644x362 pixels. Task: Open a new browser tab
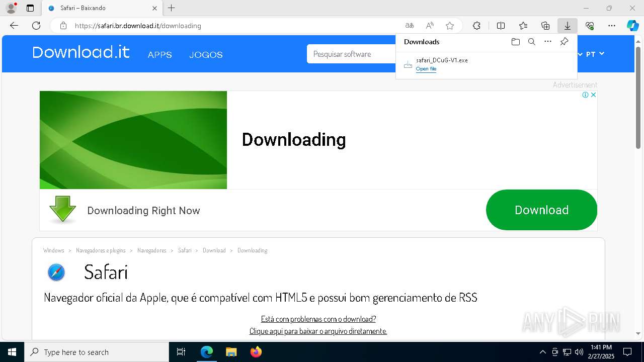click(172, 8)
